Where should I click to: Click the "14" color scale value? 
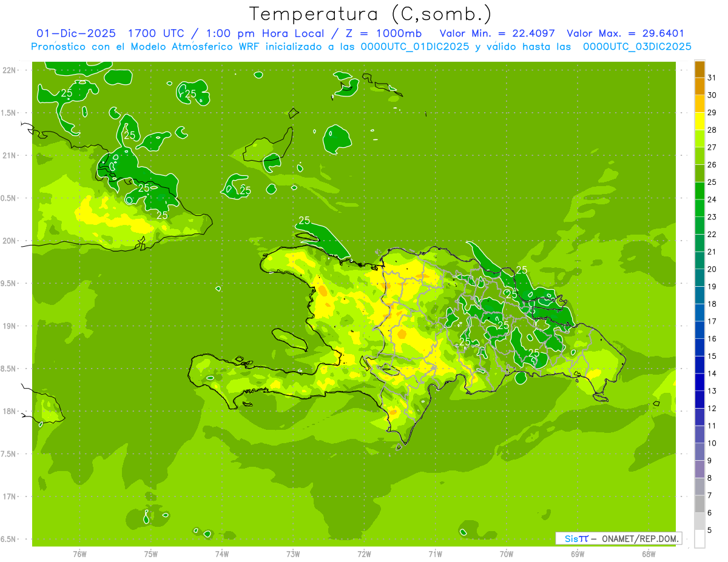(712, 373)
